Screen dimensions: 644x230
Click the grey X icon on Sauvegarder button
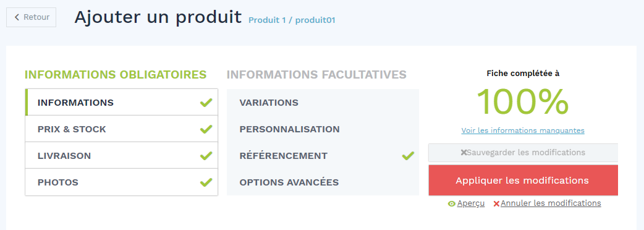[464, 153]
